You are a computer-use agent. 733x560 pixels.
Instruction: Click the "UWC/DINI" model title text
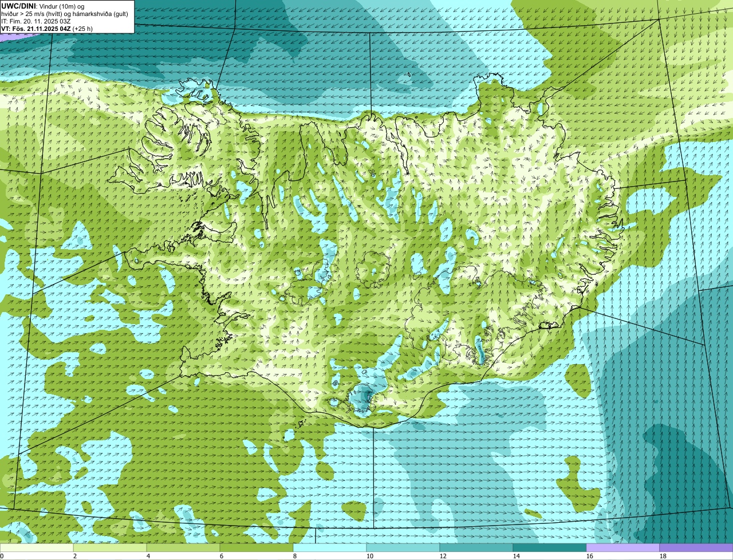coord(19,6)
